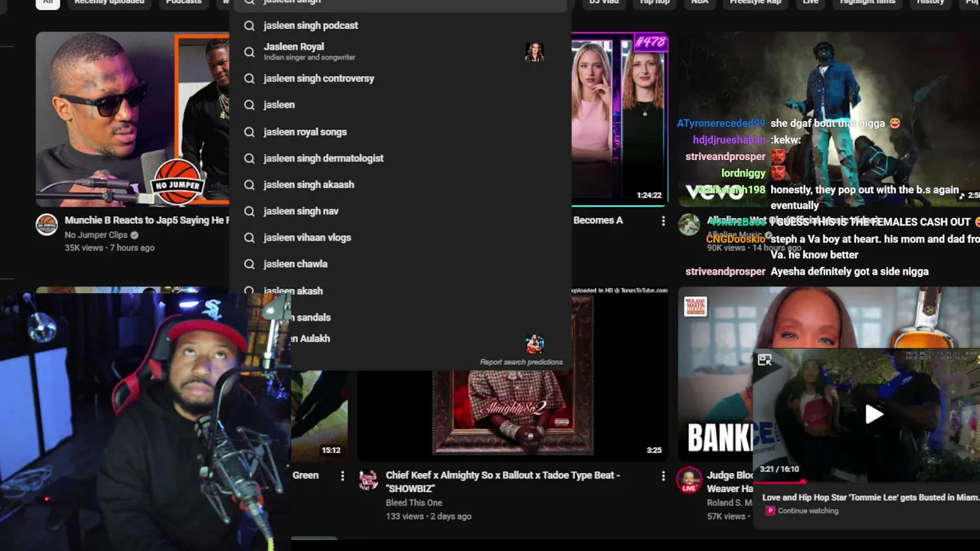The image size is (980, 551).
Task: Click 'Report search predictions' link
Action: coord(521,362)
